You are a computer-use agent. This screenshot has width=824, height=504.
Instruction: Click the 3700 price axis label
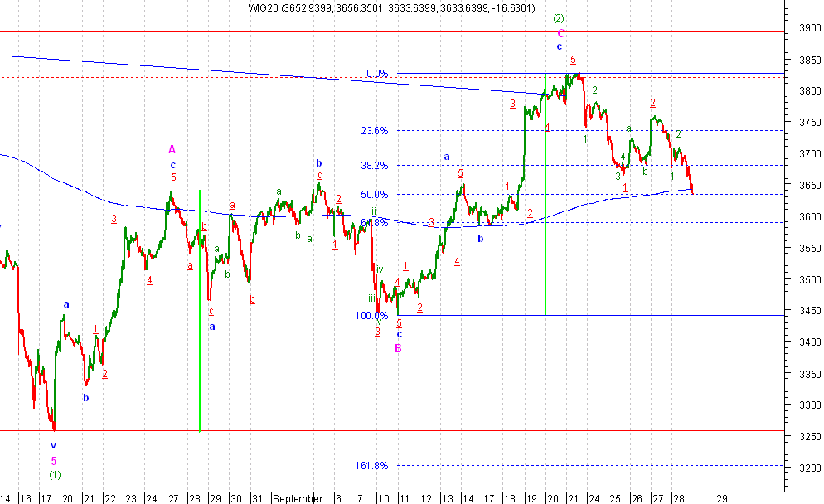pos(810,154)
